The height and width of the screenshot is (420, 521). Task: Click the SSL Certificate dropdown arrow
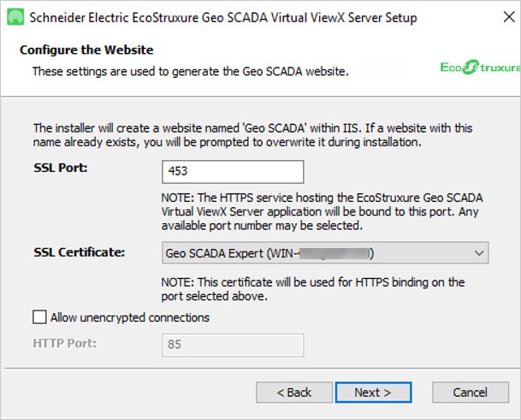point(477,253)
